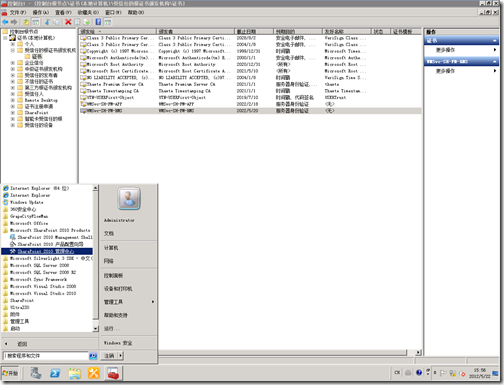Open Windows Update from the Start menu

[x=23, y=202]
